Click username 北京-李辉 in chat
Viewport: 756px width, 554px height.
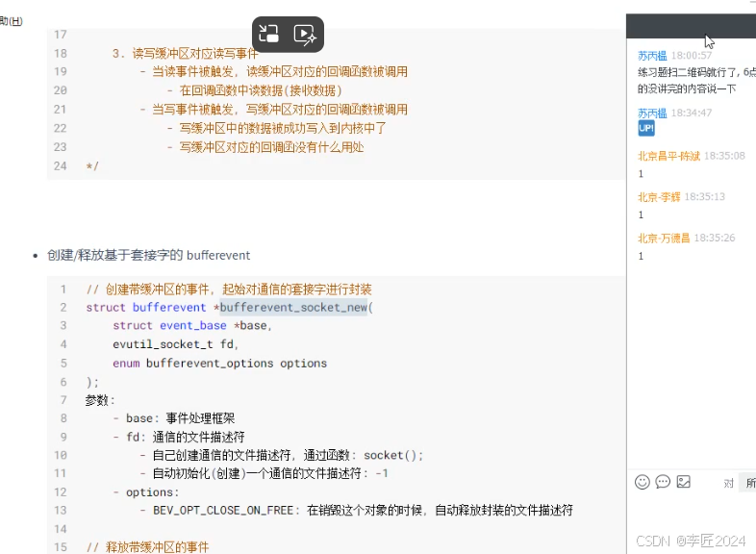659,197
